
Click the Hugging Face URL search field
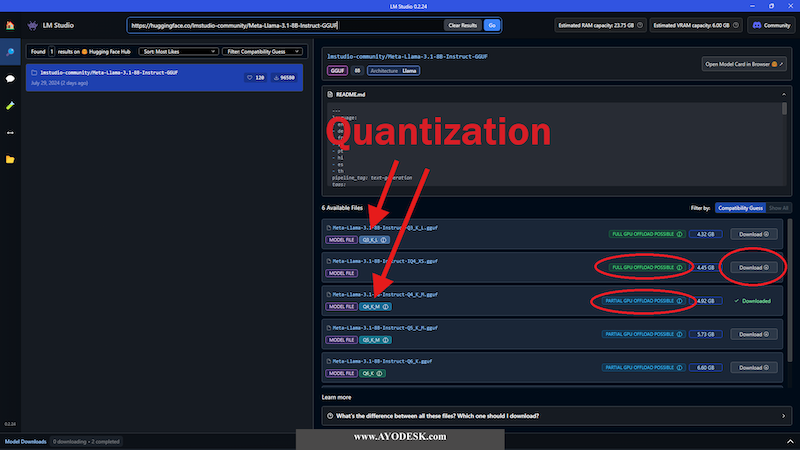286,25
